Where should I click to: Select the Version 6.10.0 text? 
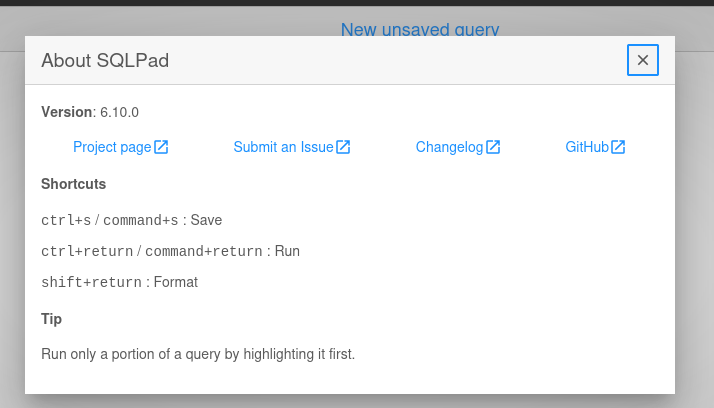coord(90,112)
